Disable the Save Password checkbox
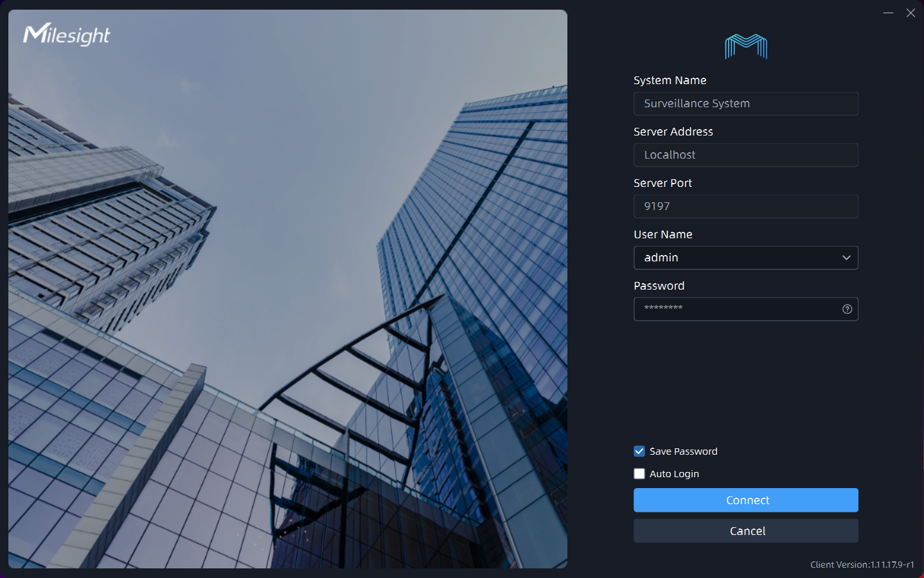The height and width of the screenshot is (578, 924). point(639,451)
